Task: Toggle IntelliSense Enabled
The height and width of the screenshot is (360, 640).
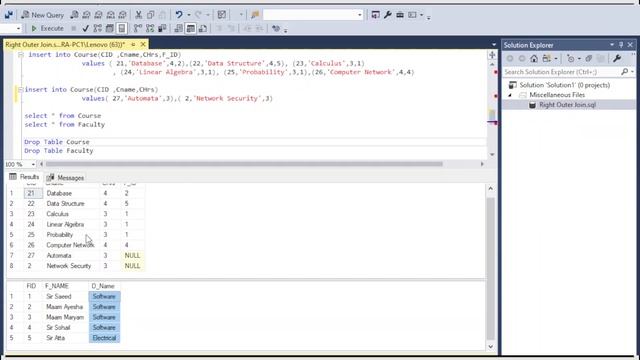Action: [x=122, y=28]
